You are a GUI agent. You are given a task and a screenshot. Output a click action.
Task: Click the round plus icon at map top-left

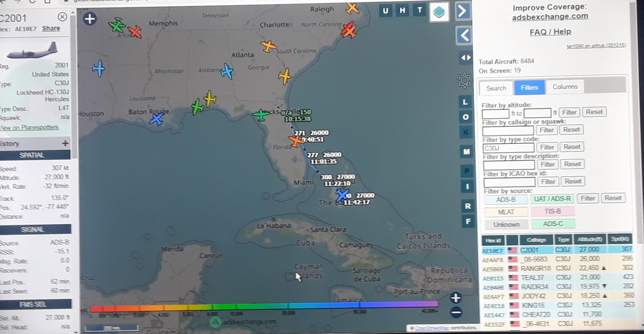pos(90,19)
